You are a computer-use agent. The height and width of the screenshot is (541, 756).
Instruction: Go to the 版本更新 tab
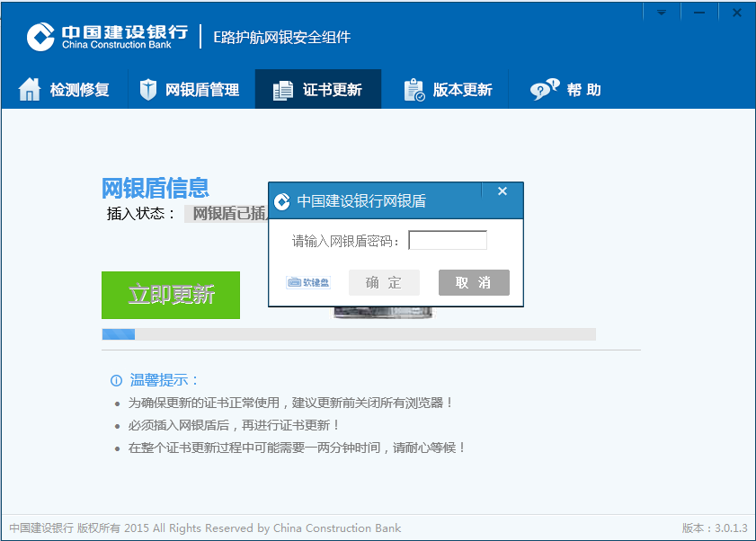click(445, 89)
